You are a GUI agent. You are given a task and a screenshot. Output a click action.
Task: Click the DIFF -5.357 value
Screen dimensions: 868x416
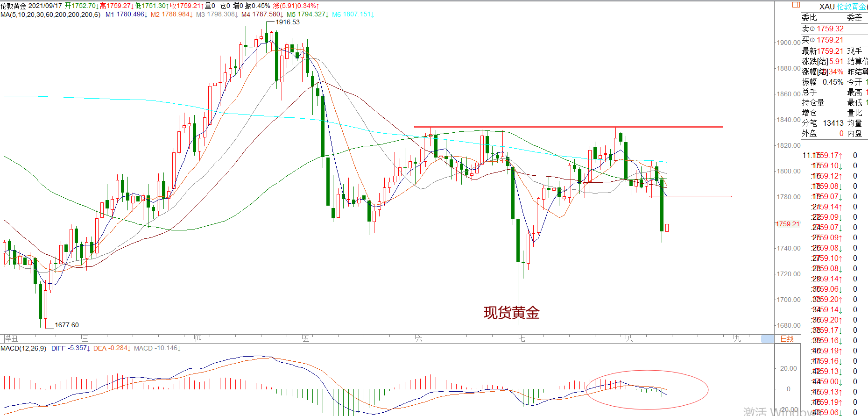click(71, 348)
